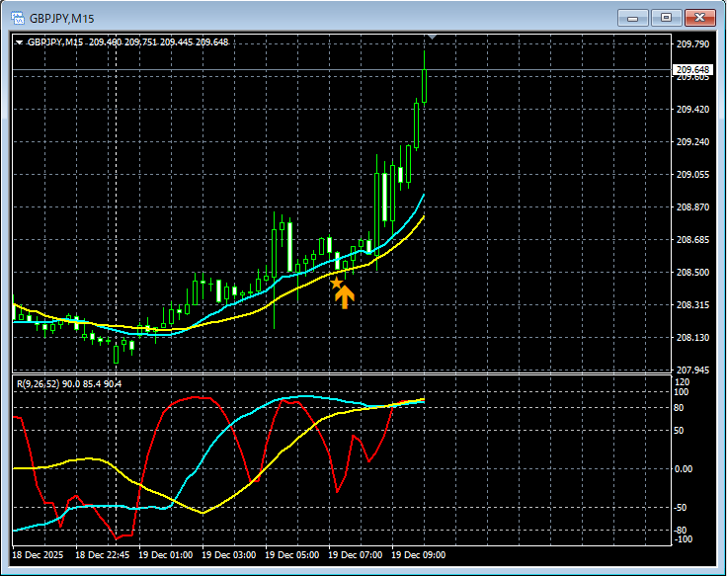This screenshot has height=576, width=728.
Task: Maximize the GBPJPY chart window
Action: tap(667, 17)
